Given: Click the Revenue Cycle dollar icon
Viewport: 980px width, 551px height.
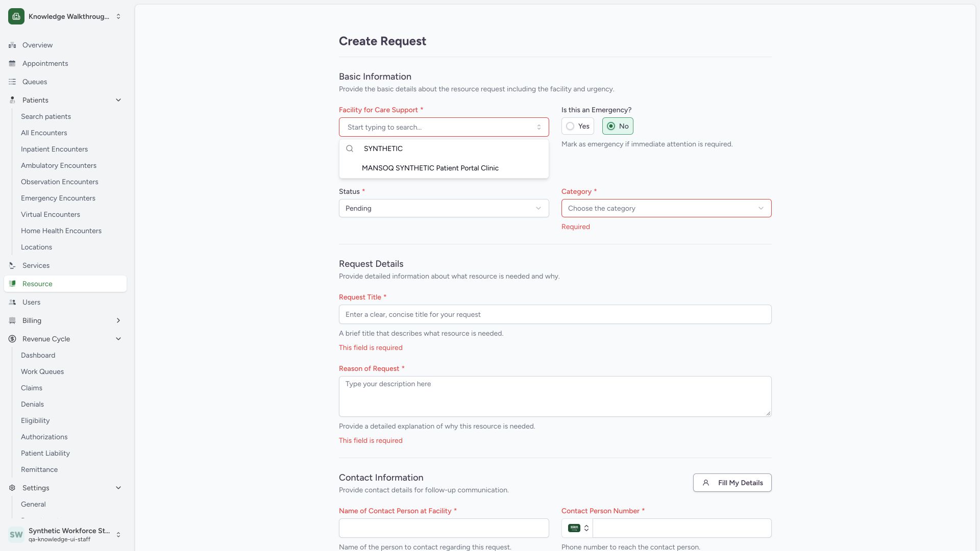Looking at the screenshot, I should point(12,339).
